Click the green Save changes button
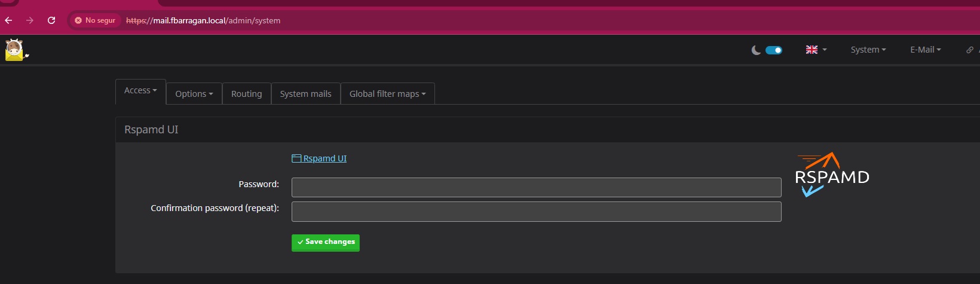Image resolution: width=980 pixels, height=284 pixels. (x=326, y=242)
